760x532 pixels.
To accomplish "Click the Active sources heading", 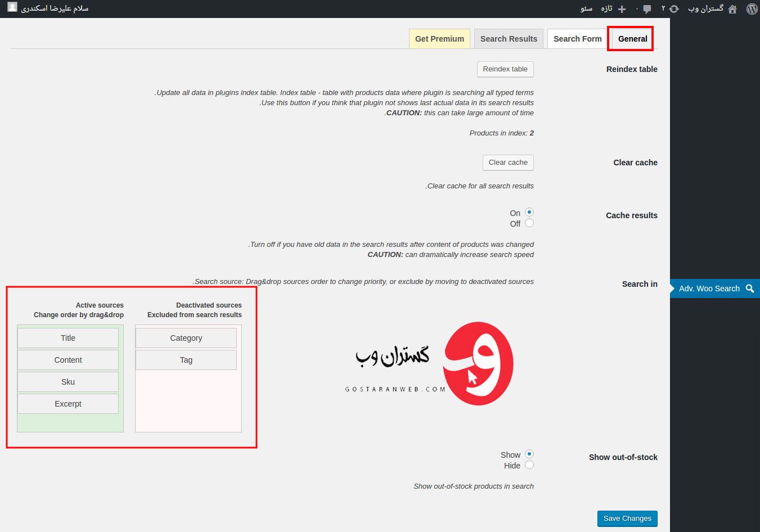I will click(100, 305).
